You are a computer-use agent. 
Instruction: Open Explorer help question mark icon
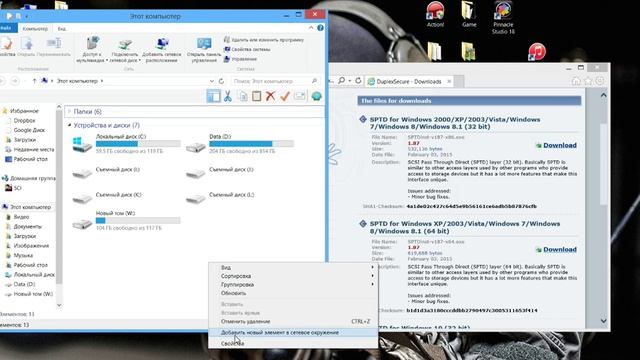[320, 28]
